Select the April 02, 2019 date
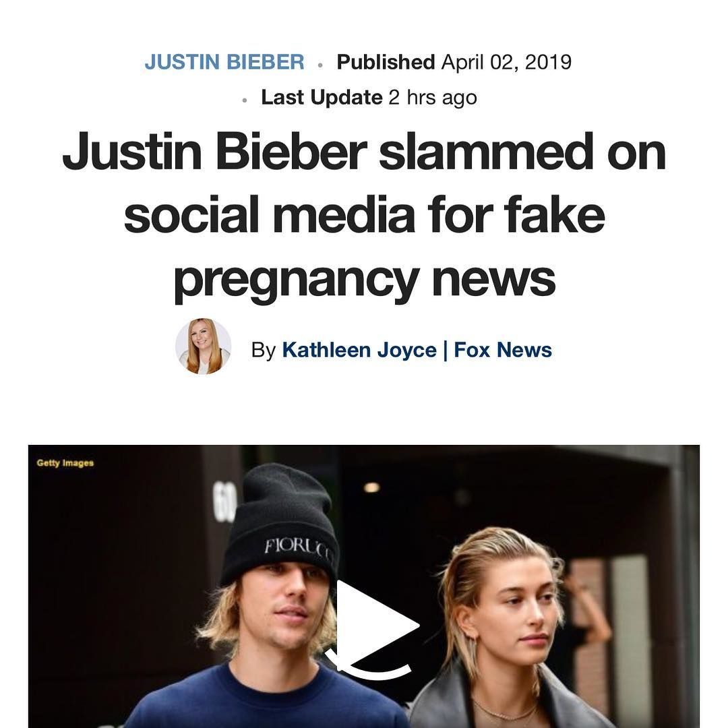The height and width of the screenshot is (728, 728). (506, 62)
